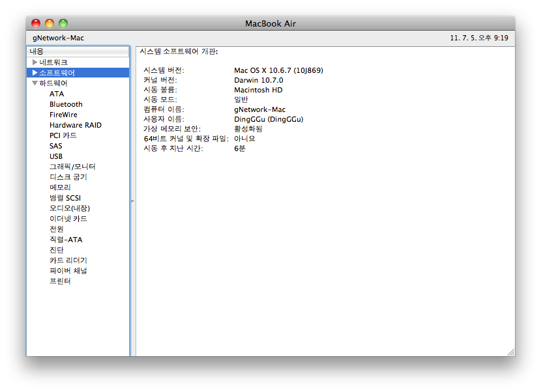The height and width of the screenshot is (392, 541).
Task: Click the gNetwork-Mac computer name value
Action: click(x=259, y=109)
